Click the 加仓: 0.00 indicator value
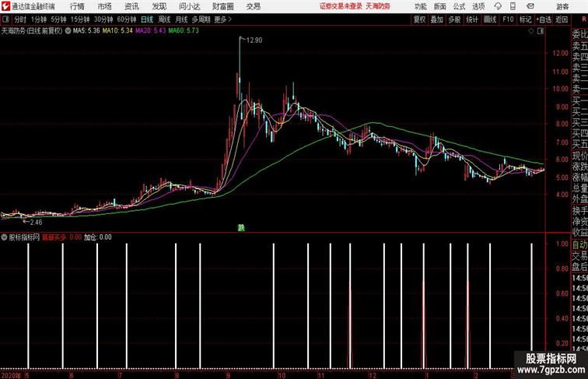588x379 pixels. pyautogui.click(x=97, y=237)
